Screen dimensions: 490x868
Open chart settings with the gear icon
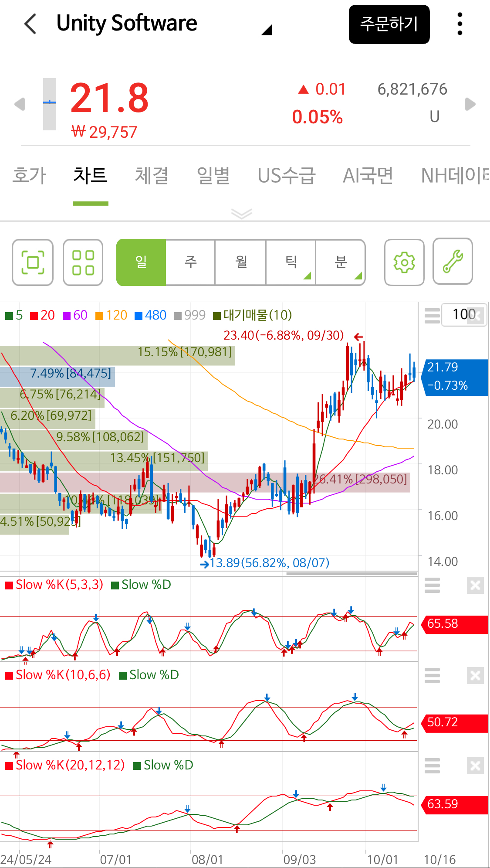pyautogui.click(x=404, y=262)
